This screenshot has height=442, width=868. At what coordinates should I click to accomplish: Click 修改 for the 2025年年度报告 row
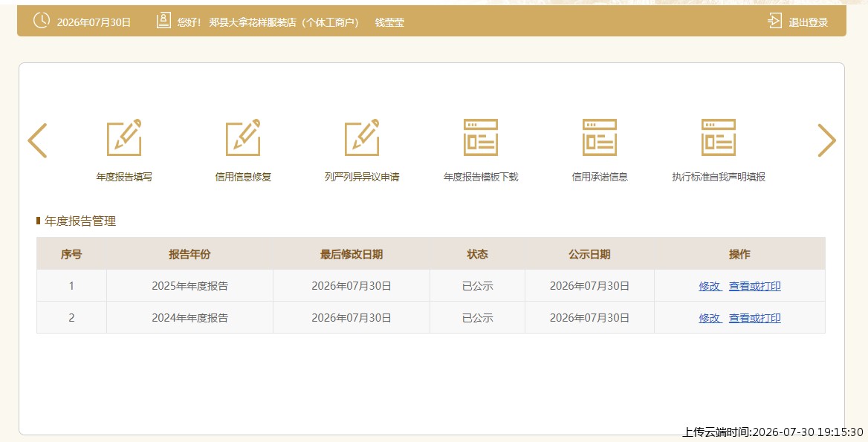[x=710, y=286]
